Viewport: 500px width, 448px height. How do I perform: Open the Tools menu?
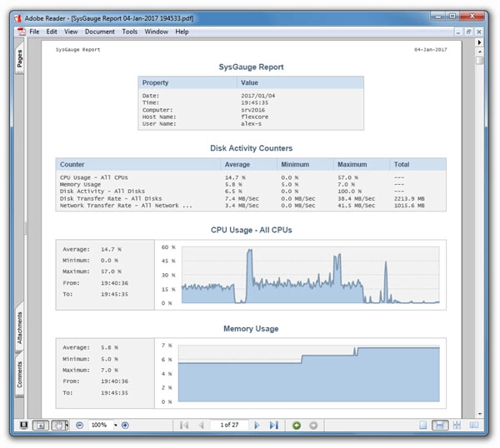[129, 32]
